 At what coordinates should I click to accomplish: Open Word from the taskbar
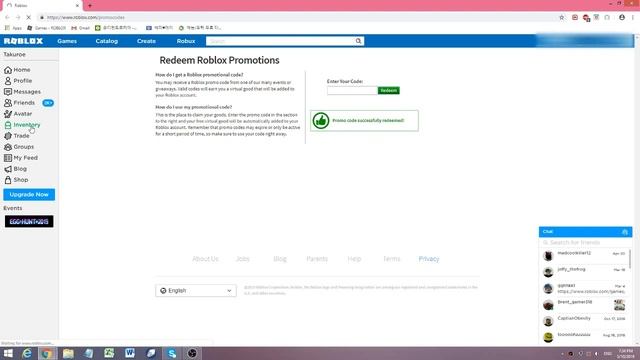130,353
